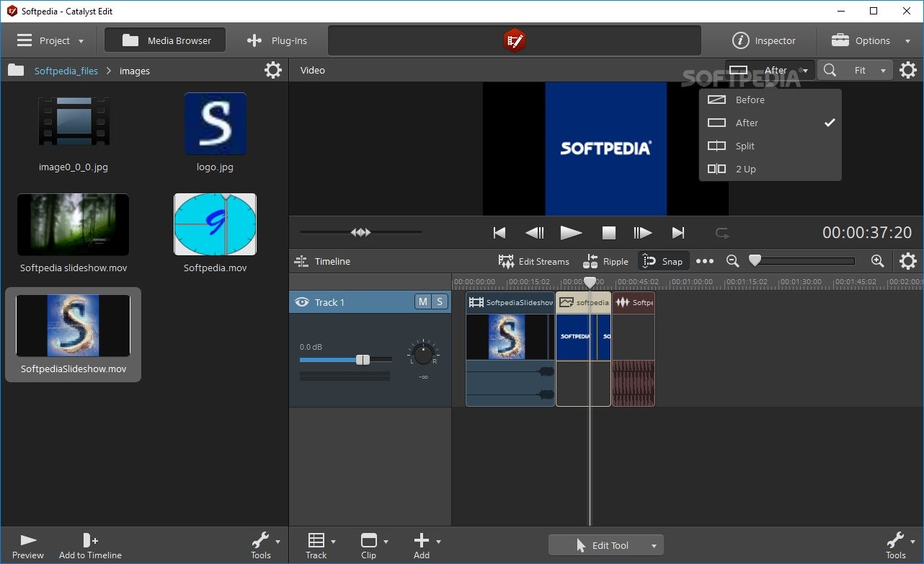Open the Clip menu
The height and width of the screenshot is (564, 924).
click(373, 546)
